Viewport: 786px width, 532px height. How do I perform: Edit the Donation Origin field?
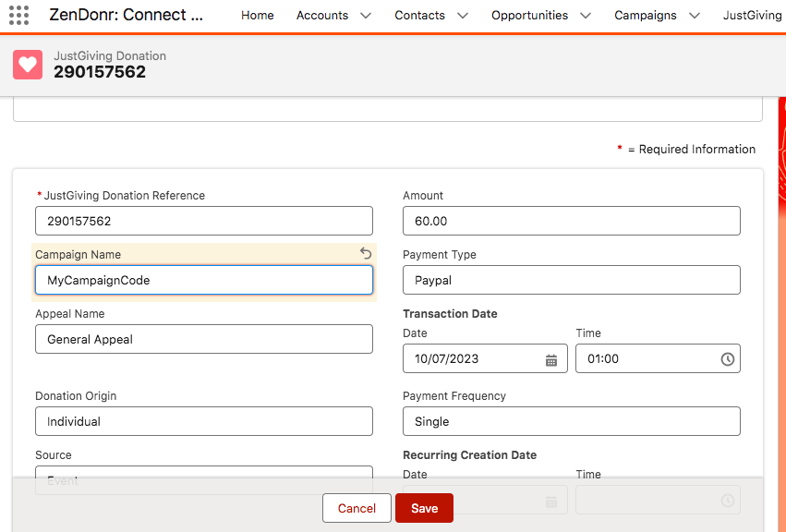click(204, 421)
